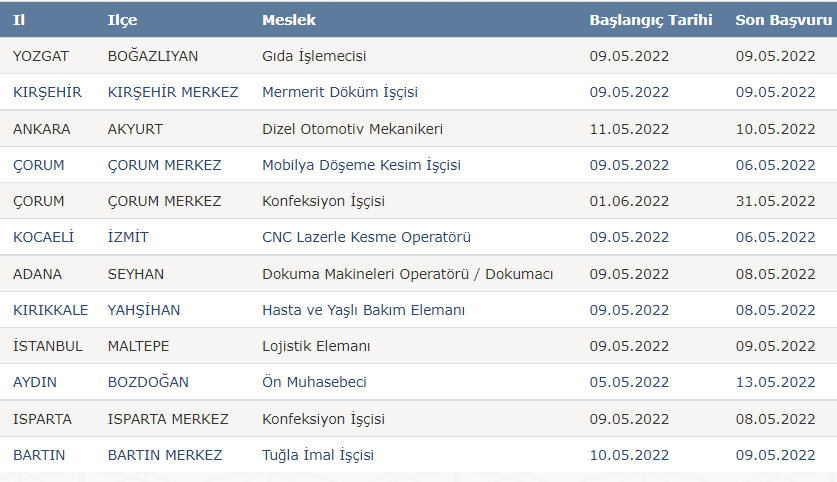Open the Mobilya Döşeme Kesim İşçisi listing
This screenshot has height=482, width=837.
(x=361, y=165)
